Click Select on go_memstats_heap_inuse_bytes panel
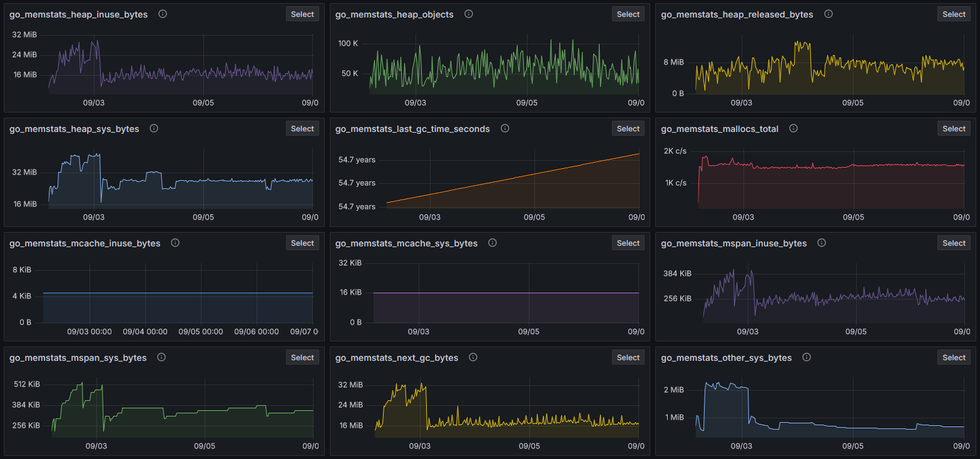This screenshot has height=459, width=980. [302, 14]
